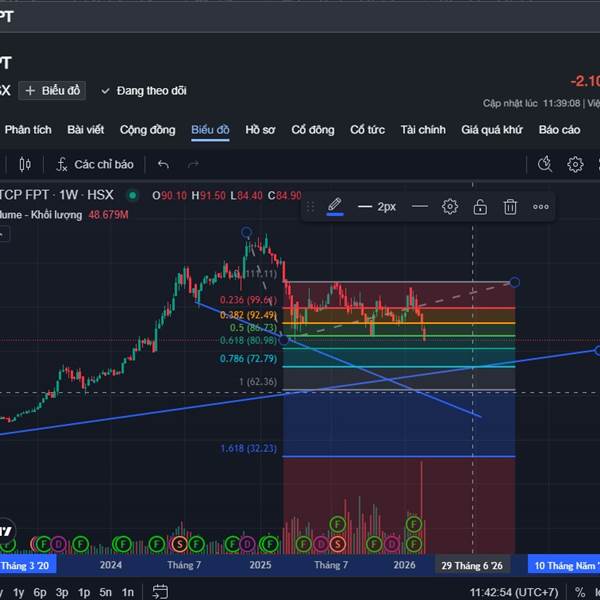Image resolution: width=600 pixels, height=600 pixels.
Task: Set chart range to 1n
Action: (127, 592)
